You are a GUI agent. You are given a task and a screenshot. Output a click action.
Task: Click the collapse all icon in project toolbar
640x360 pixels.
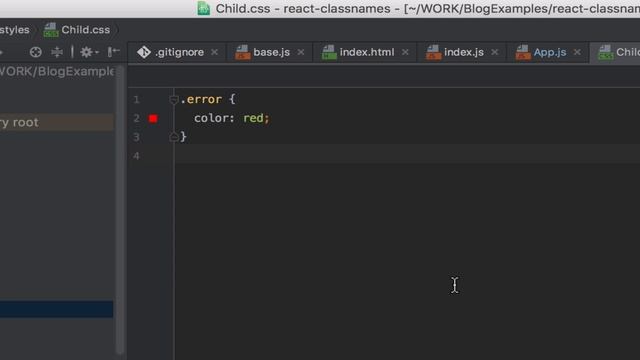point(57,52)
